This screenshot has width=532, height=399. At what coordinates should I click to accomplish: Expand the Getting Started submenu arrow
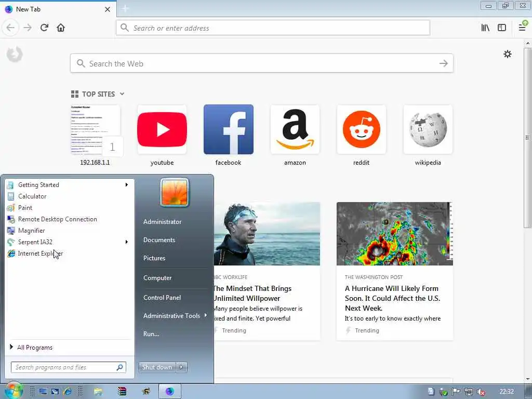coord(127,185)
